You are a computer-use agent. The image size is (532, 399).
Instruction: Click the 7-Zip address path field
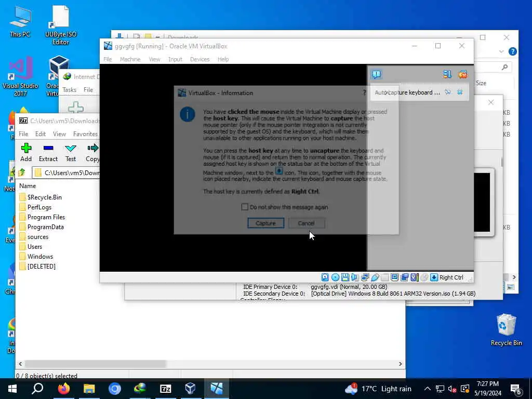66,172
